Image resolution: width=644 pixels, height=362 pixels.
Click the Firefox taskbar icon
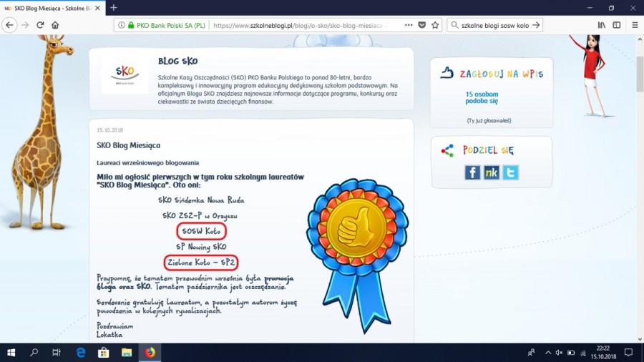tap(150, 353)
